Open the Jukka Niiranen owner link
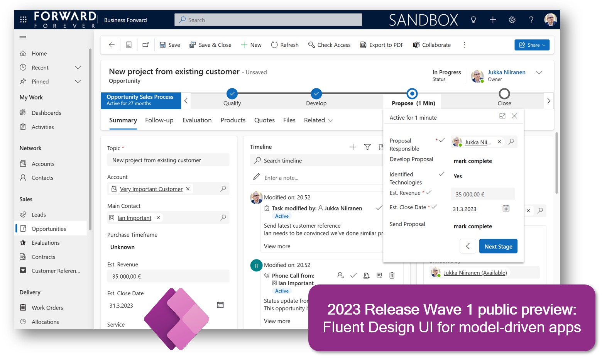Screen dimensions: 602x364 (x=506, y=72)
